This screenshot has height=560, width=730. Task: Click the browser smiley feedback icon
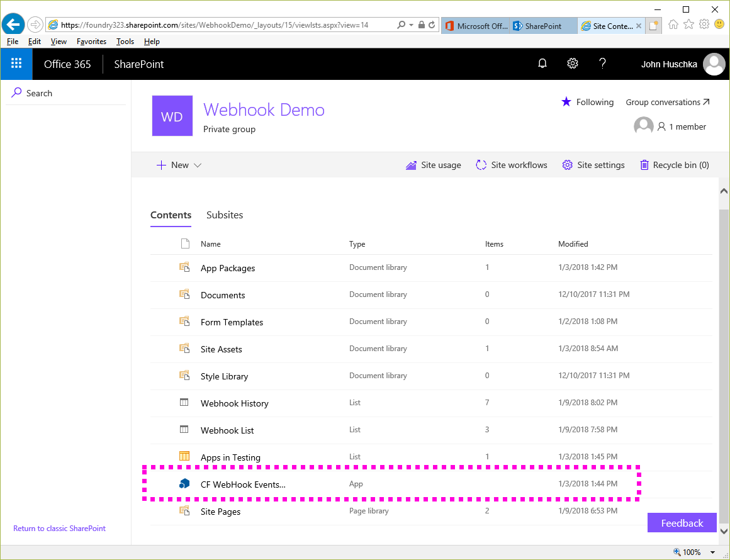click(719, 24)
